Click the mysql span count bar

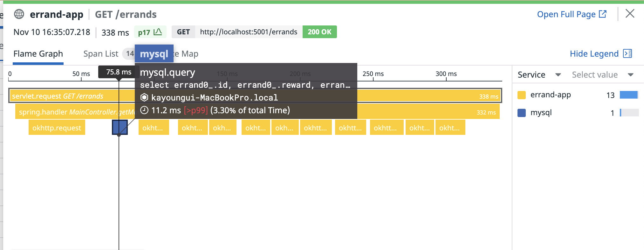[x=629, y=113]
